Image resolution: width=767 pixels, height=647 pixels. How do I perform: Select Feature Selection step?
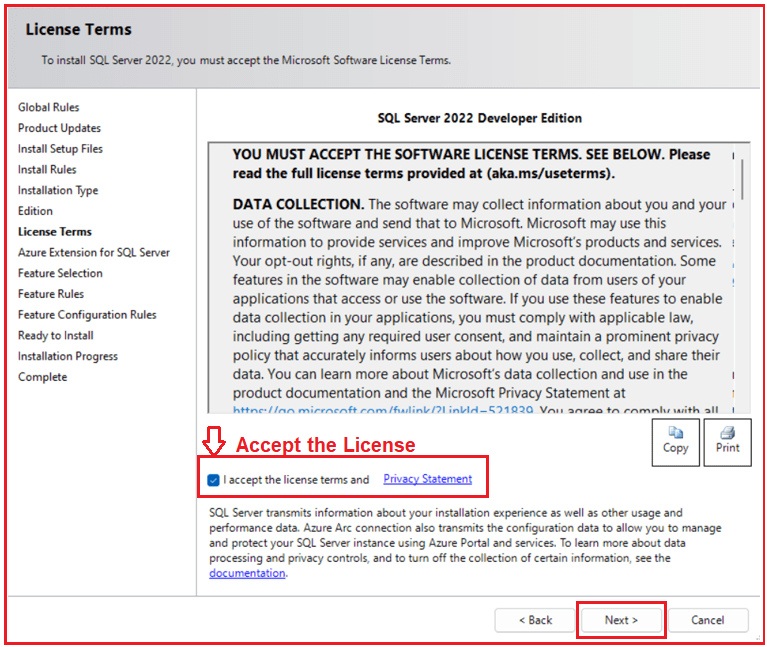(x=60, y=273)
